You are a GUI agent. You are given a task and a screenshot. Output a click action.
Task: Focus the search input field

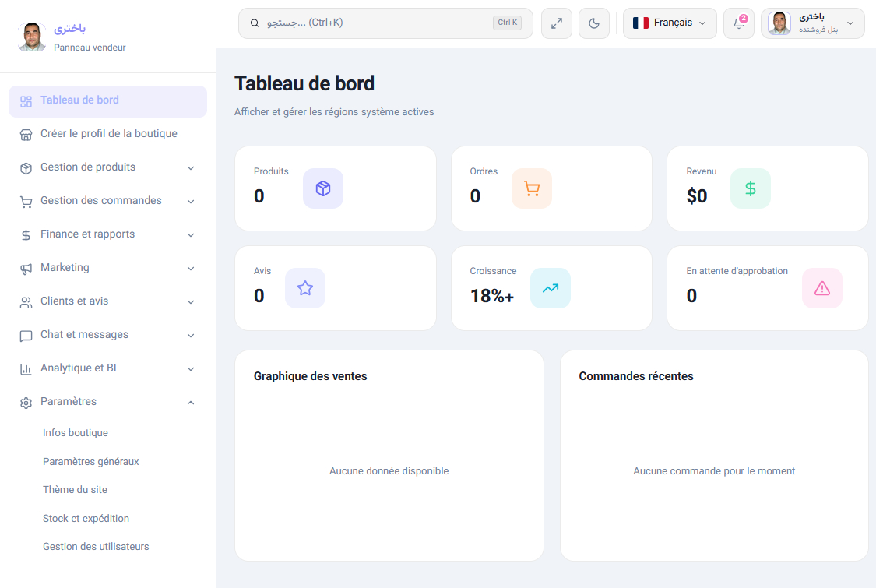point(385,23)
